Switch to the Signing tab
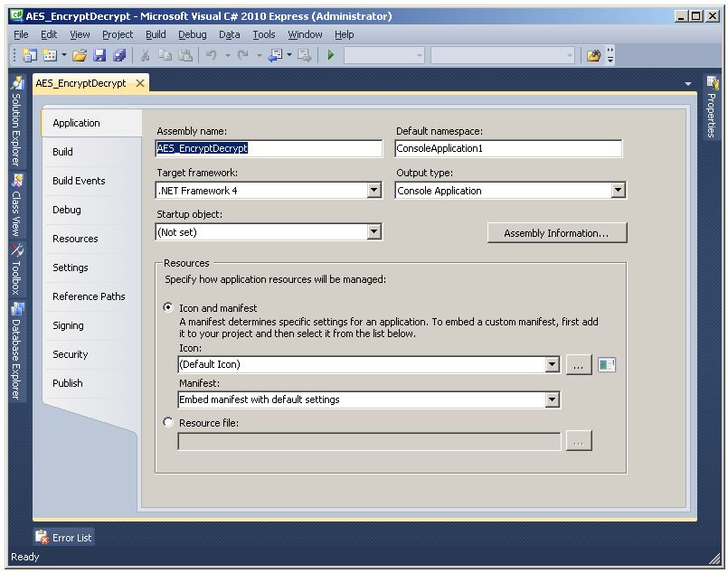This screenshot has height=573, width=728. coord(68,325)
